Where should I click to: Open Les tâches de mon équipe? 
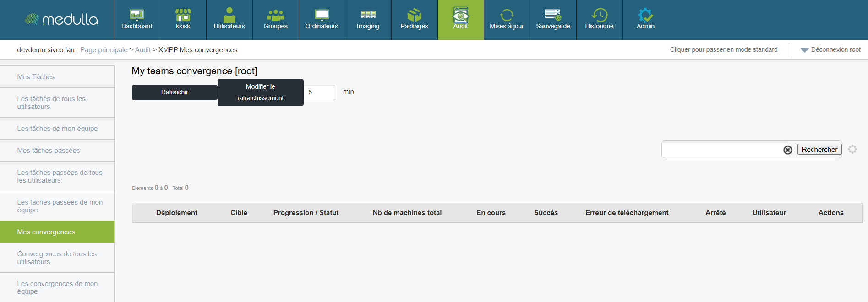(57, 129)
